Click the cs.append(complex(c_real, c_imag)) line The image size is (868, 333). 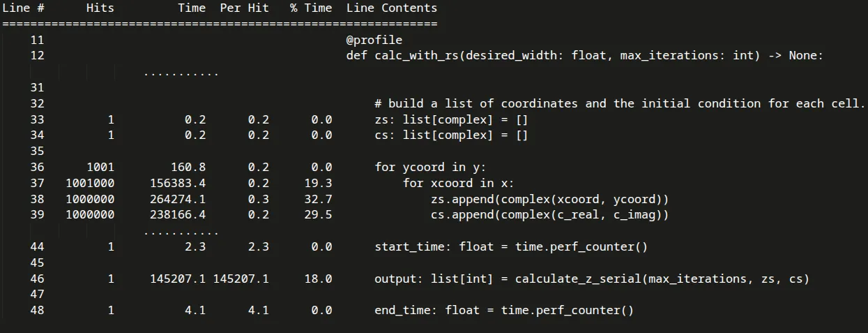coord(550,215)
